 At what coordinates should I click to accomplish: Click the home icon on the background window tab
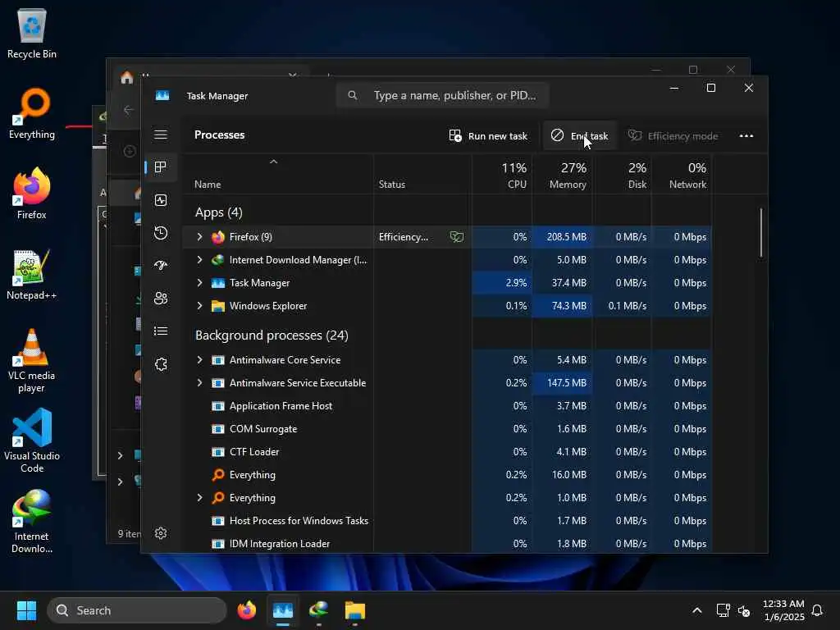point(127,78)
